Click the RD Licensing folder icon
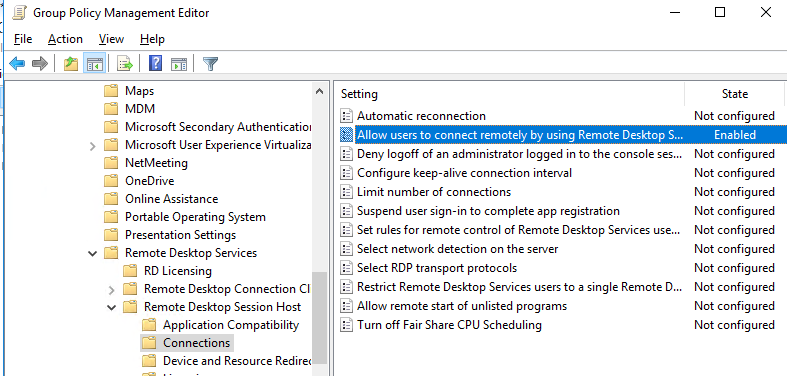787x376 pixels. tap(129, 271)
